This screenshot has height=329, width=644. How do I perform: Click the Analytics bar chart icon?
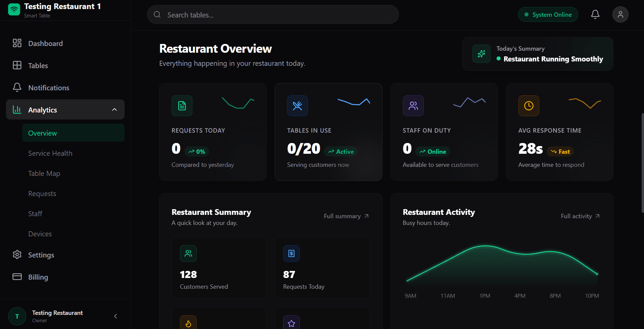17,109
